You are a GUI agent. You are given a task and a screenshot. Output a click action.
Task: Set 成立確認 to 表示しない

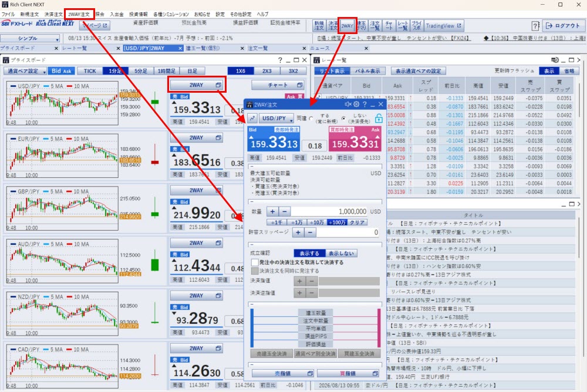(x=341, y=254)
